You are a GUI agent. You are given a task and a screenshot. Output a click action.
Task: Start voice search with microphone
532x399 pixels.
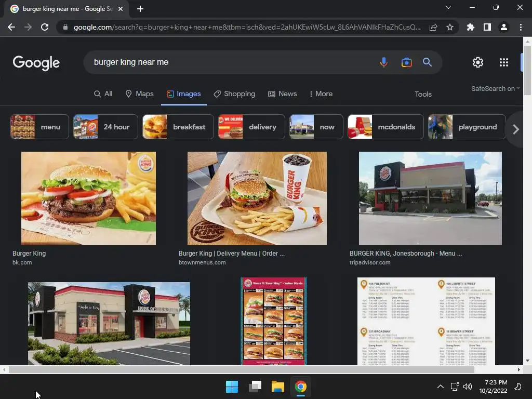pos(384,62)
